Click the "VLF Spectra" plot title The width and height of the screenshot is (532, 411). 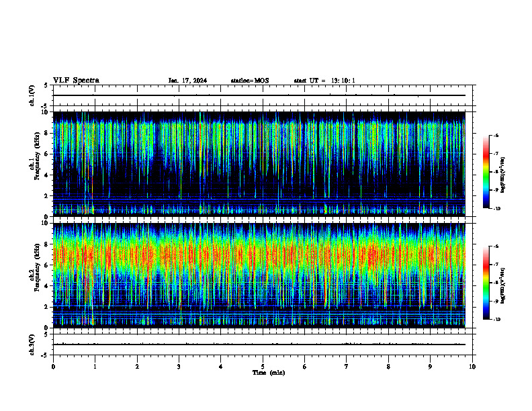click(76, 81)
